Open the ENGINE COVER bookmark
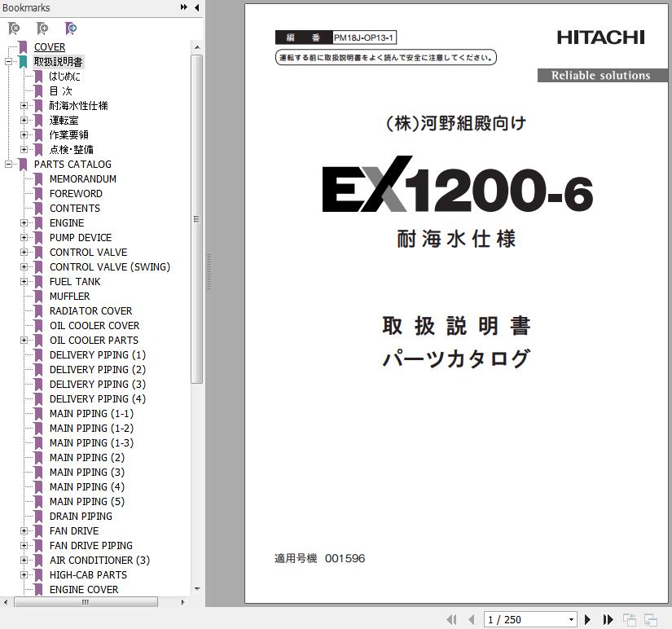This screenshot has width=672, height=629. click(x=84, y=590)
